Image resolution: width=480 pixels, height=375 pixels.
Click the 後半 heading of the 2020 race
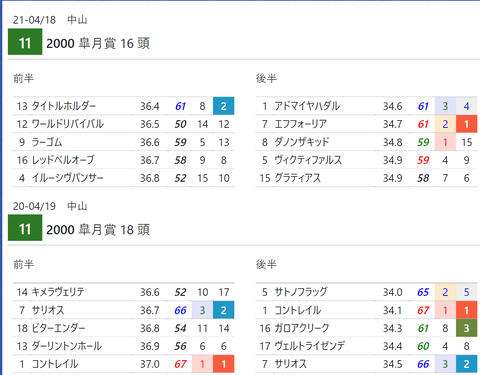coord(266,264)
